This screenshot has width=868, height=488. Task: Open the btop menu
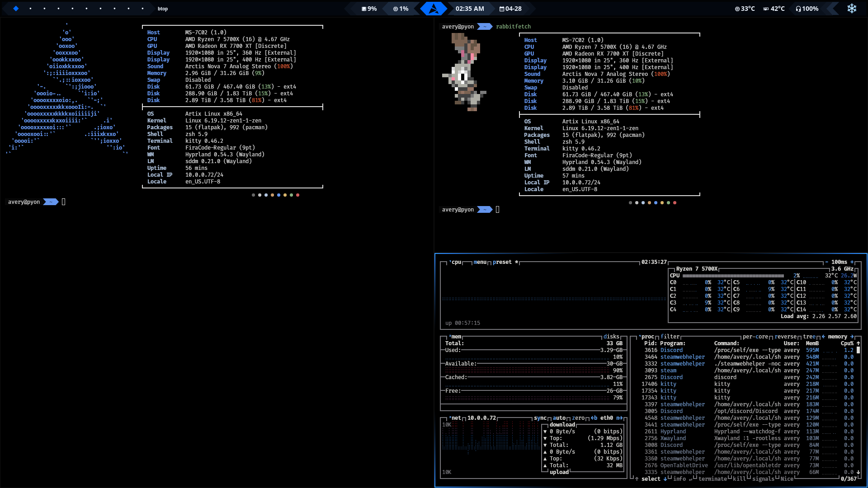[x=480, y=262]
